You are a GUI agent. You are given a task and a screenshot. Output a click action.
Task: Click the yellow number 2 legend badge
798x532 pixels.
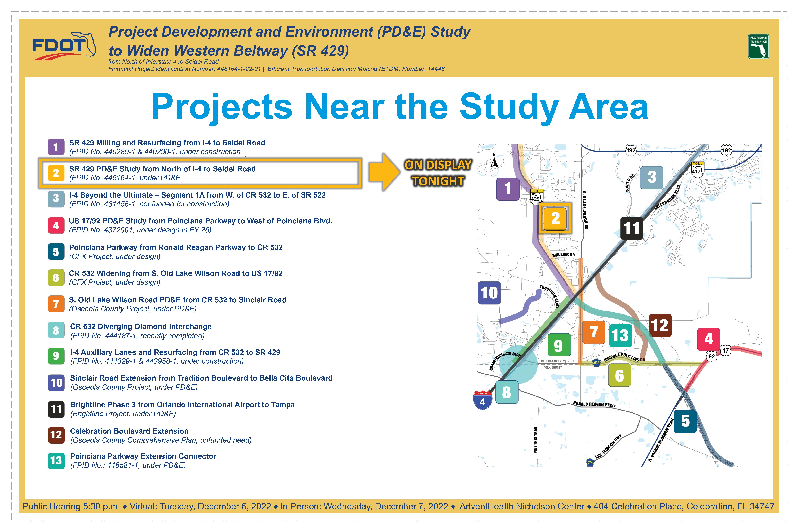tap(56, 173)
